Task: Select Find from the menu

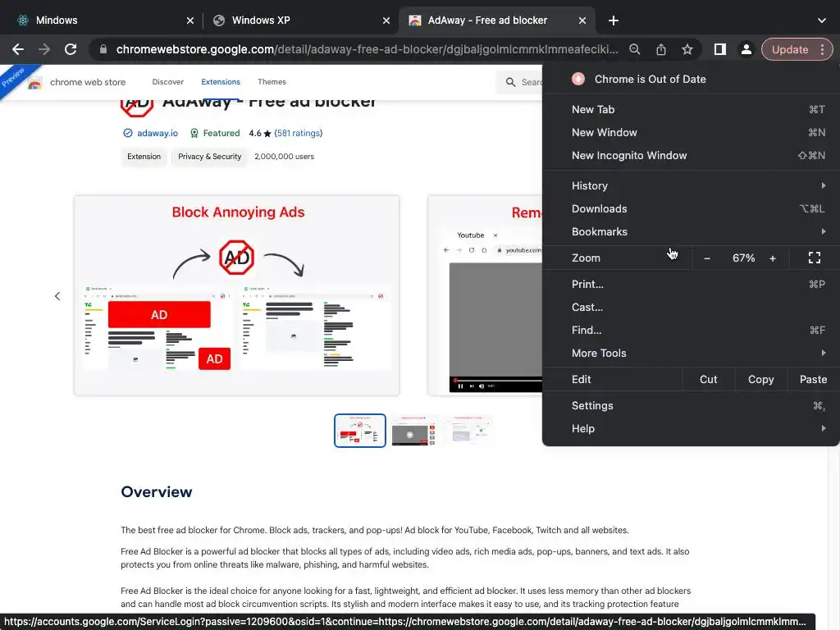Action: coord(691,331)
